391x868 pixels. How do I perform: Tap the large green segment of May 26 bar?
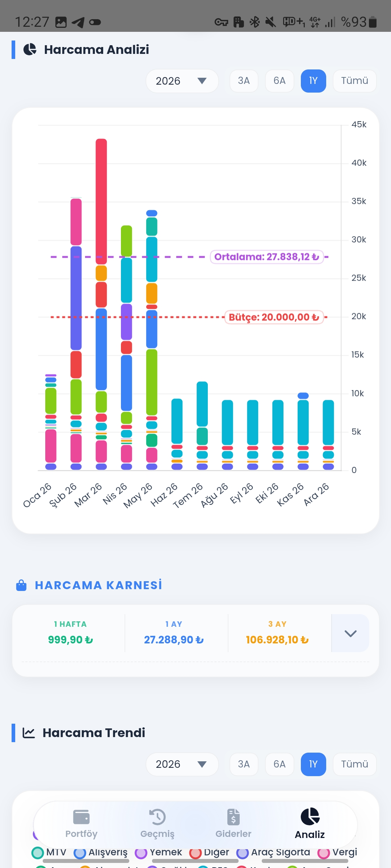(152, 382)
